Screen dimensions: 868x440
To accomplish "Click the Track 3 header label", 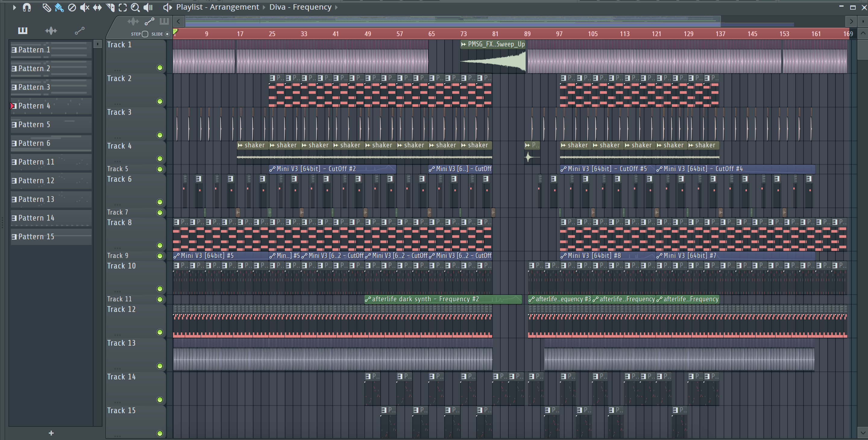I will point(119,112).
